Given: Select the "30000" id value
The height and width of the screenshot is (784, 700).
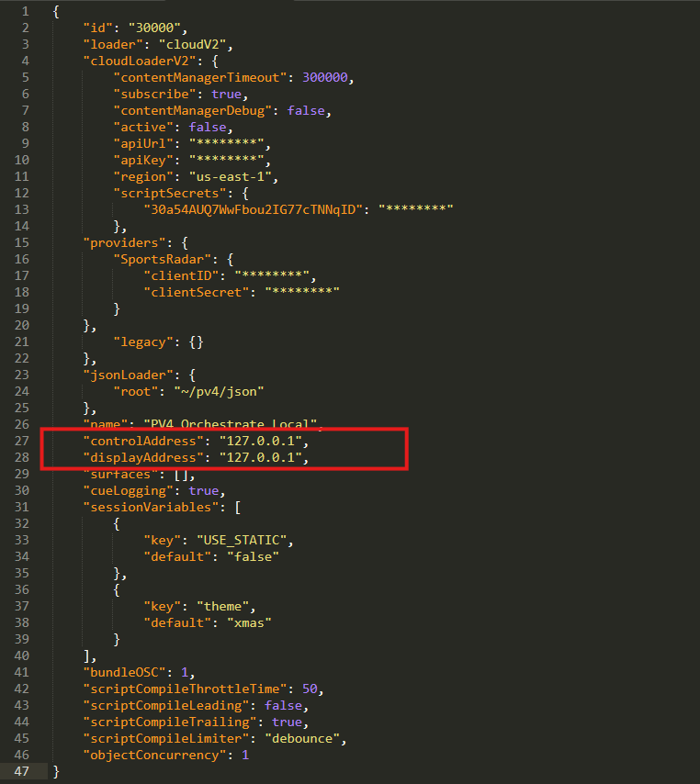Looking at the screenshot, I should [154, 28].
